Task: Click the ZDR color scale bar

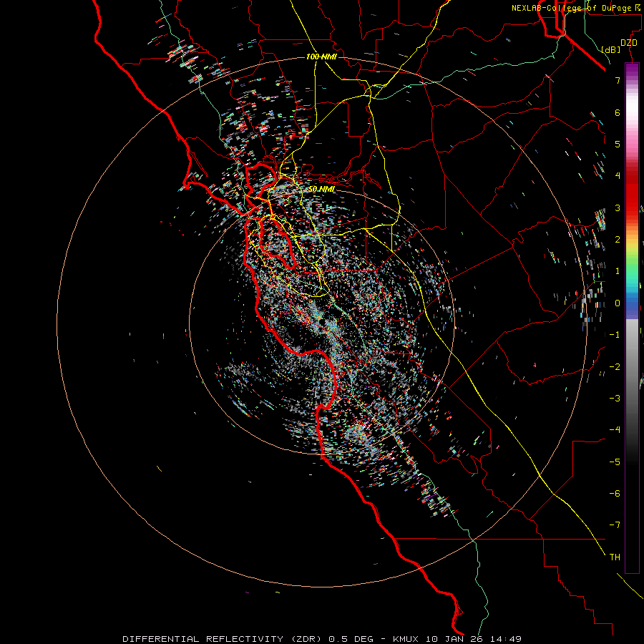Action: 632,318
